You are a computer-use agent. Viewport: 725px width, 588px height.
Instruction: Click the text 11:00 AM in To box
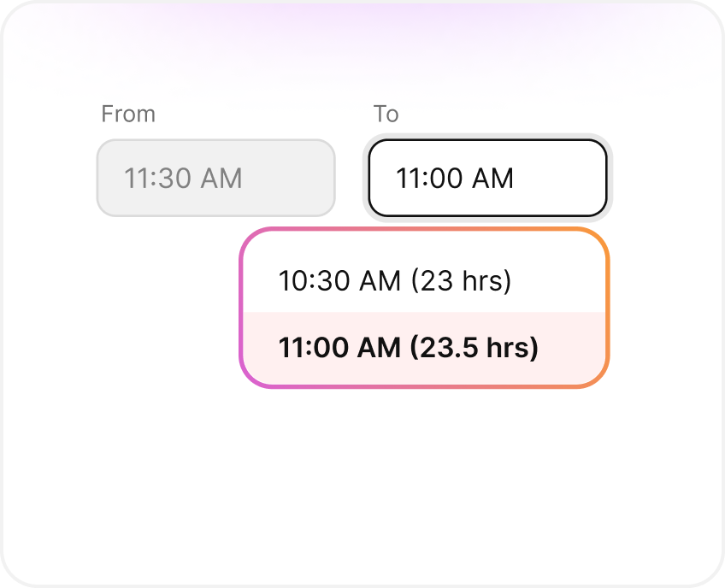(454, 178)
